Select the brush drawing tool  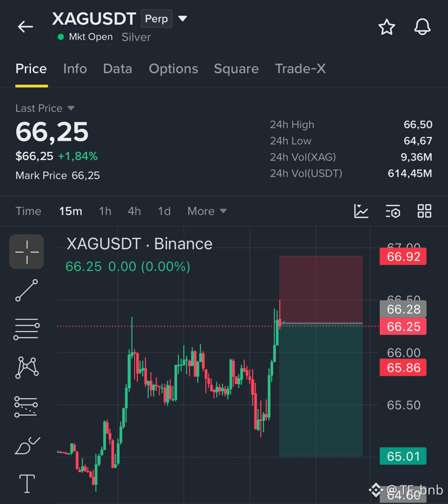click(27, 446)
